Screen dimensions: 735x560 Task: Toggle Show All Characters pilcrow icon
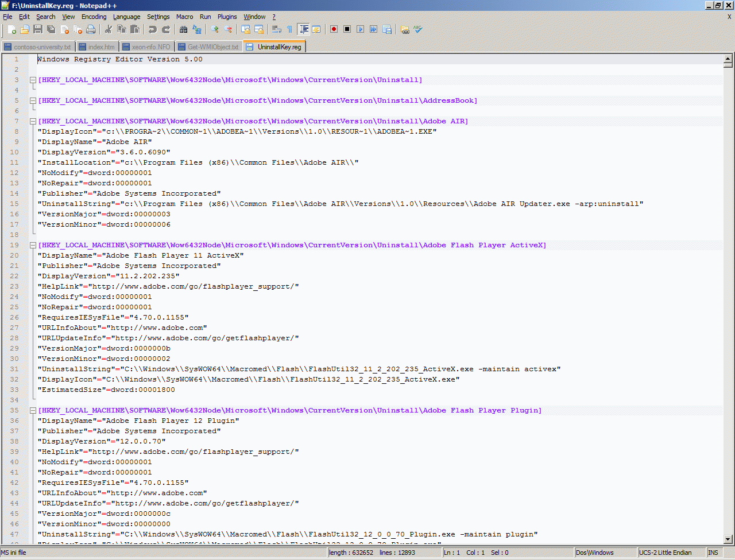(290, 29)
